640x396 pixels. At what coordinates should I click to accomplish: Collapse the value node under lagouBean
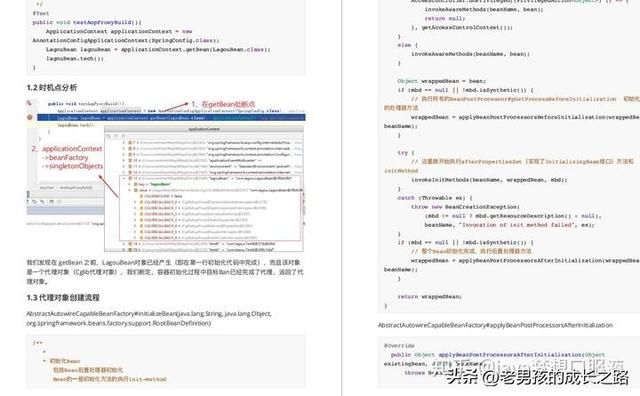click(x=130, y=190)
